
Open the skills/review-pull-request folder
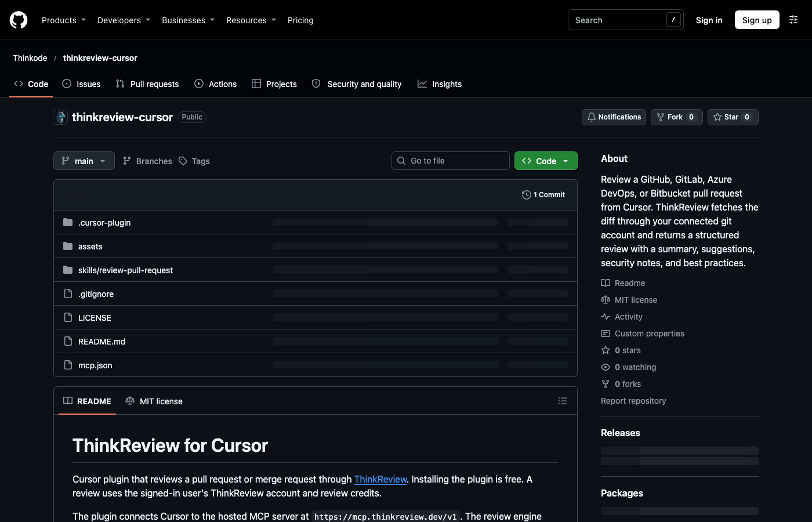125,270
